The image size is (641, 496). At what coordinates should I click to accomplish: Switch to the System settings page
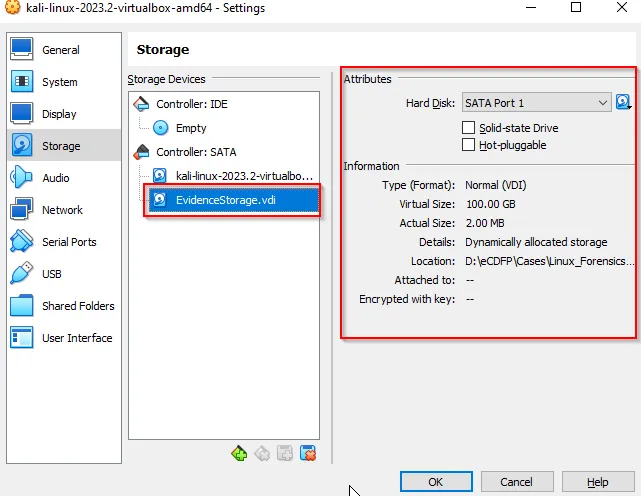[x=59, y=82]
